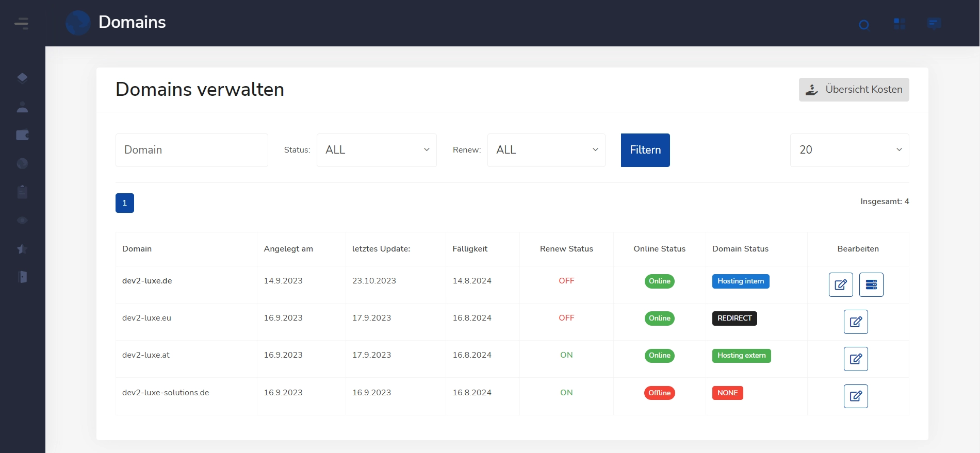This screenshot has width=980, height=453.
Task: Click the Hosting intern status badge
Action: pos(741,281)
